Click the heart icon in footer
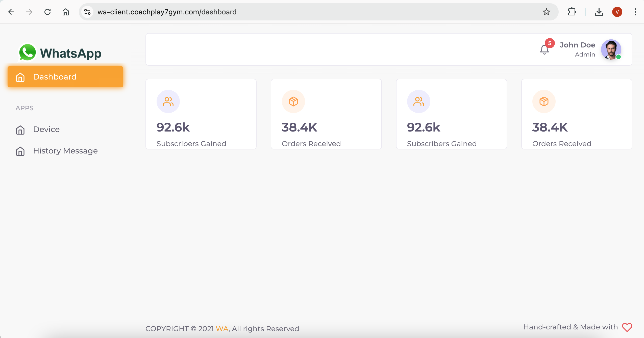 pyautogui.click(x=627, y=327)
